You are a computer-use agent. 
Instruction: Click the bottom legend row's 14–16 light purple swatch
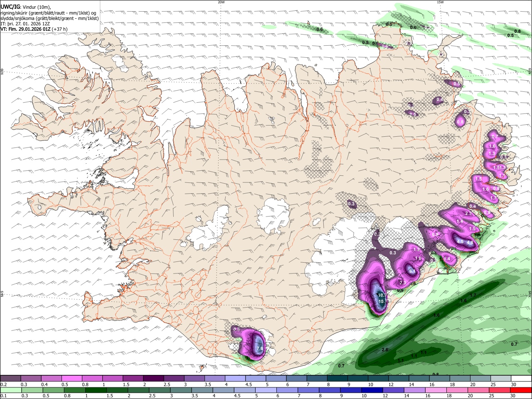(x=414, y=390)
